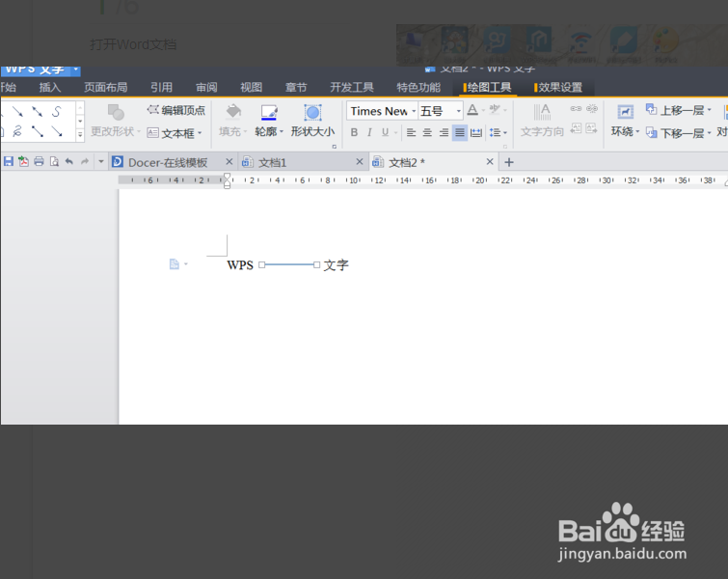Image resolution: width=728 pixels, height=579 pixels.
Task: Open the 插入 ribbon tab
Action: coord(50,88)
